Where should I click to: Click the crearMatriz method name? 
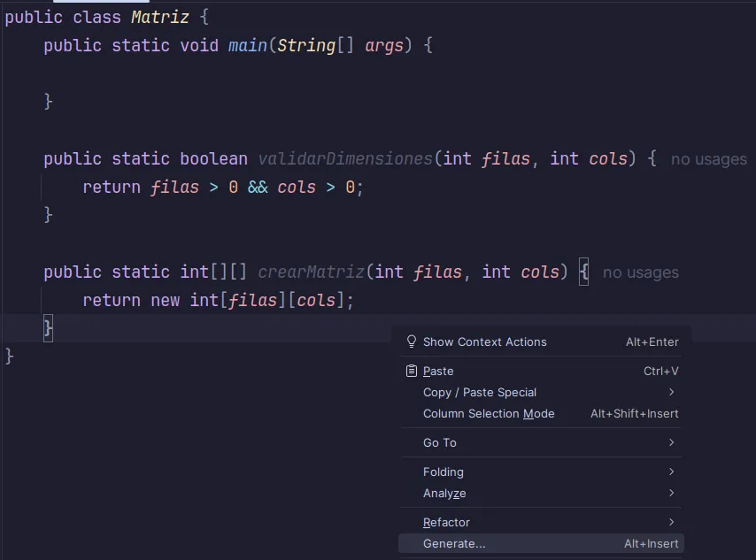(311, 272)
